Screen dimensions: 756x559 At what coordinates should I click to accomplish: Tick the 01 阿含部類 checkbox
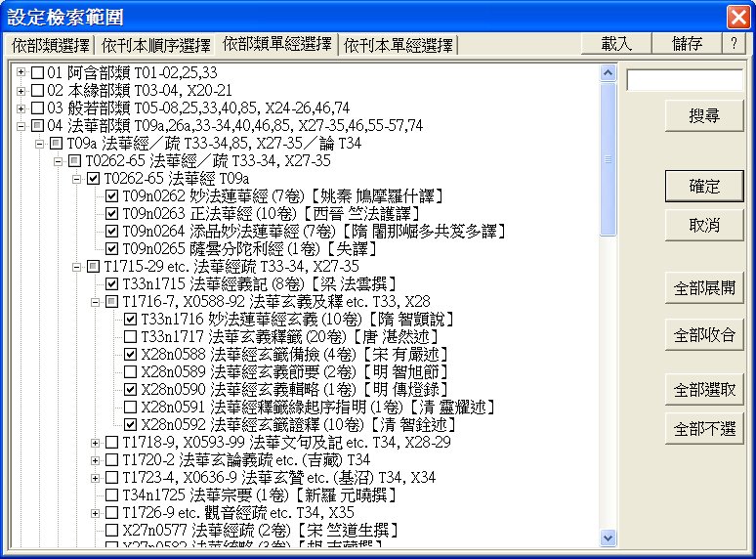coord(38,73)
